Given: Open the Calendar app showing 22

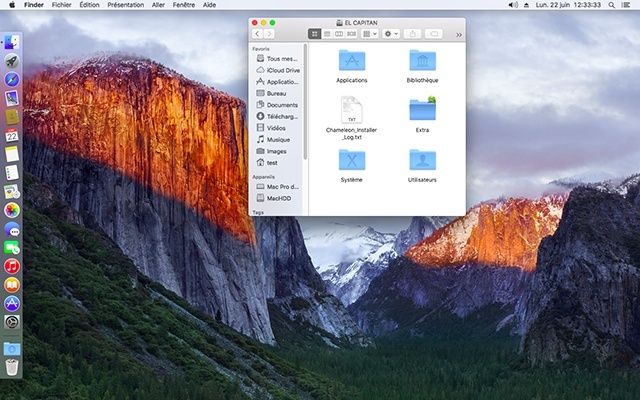Looking at the screenshot, I should click(12, 135).
